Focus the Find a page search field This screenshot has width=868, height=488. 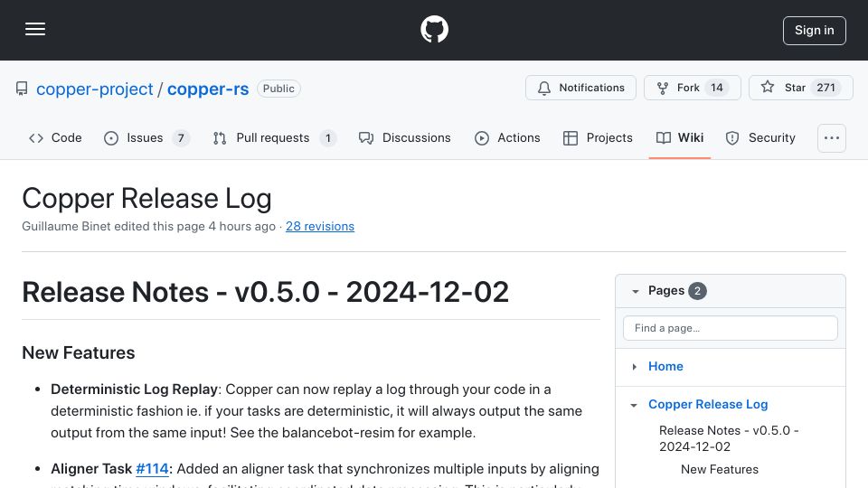(x=731, y=328)
